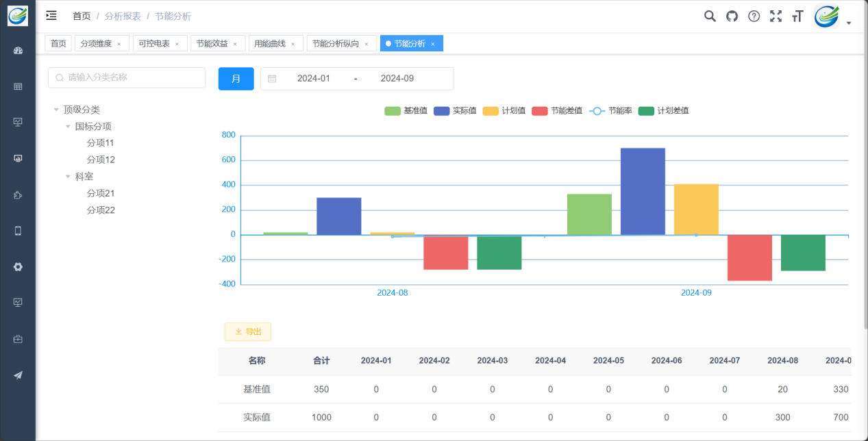Collapse the 科室 tree node

[68, 177]
